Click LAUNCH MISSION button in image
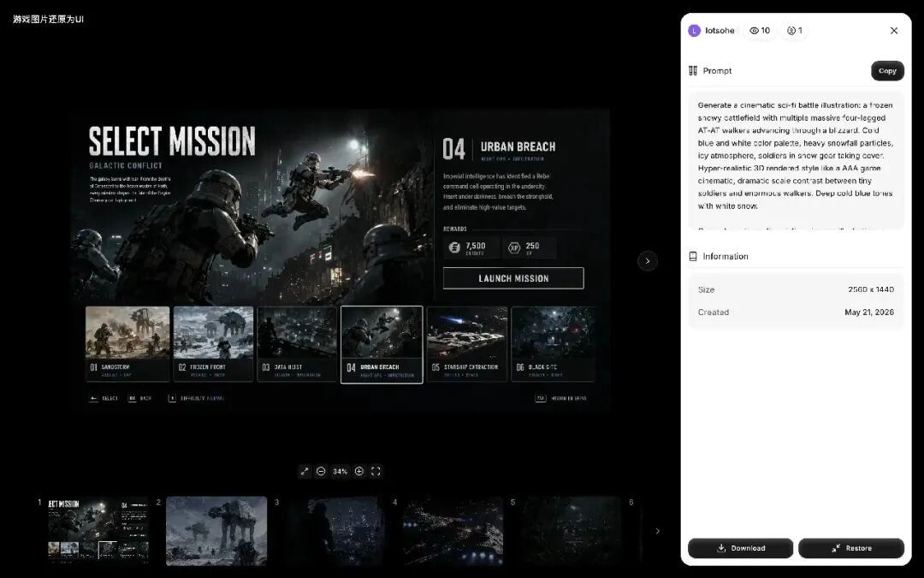The height and width of the screenshot is (578, 924). (513, 278)
